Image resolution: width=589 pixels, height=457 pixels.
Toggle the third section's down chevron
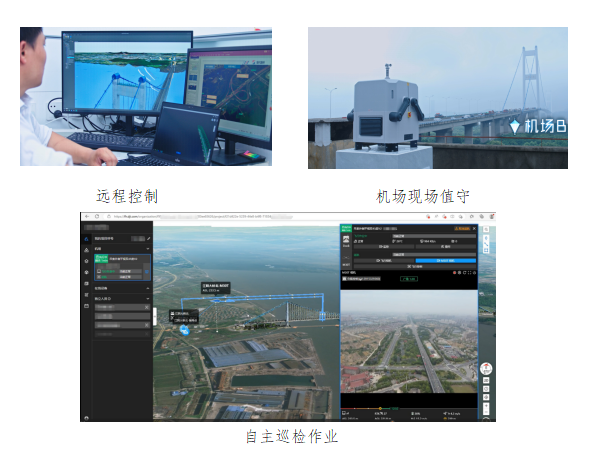pos(148,299)
